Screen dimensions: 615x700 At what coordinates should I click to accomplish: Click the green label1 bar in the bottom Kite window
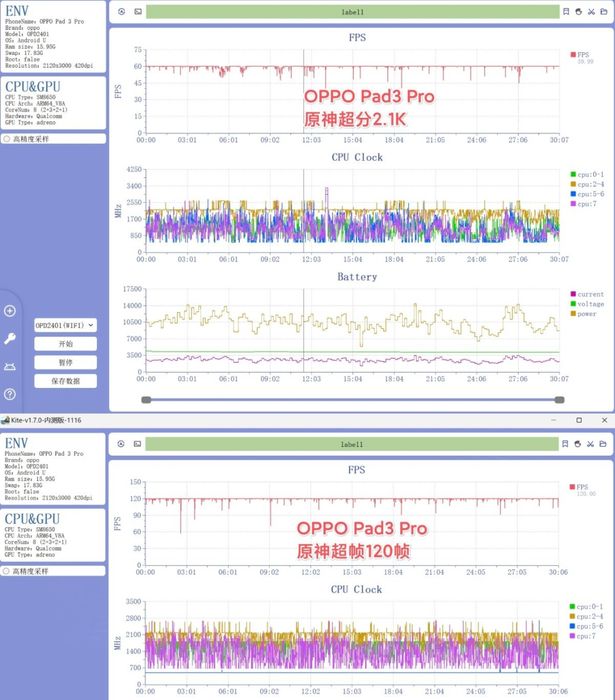tap(352, 444)
